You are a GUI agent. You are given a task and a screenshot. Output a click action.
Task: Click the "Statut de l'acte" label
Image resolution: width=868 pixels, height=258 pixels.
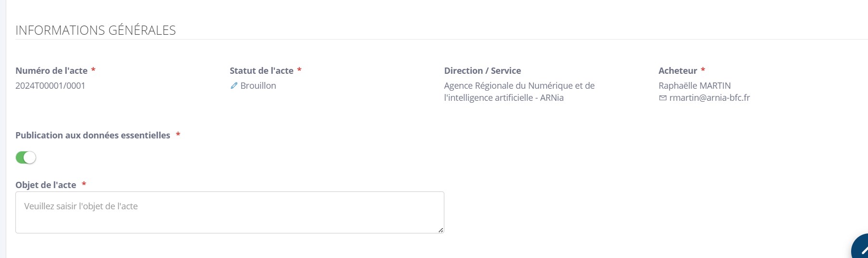click(261, 71)
